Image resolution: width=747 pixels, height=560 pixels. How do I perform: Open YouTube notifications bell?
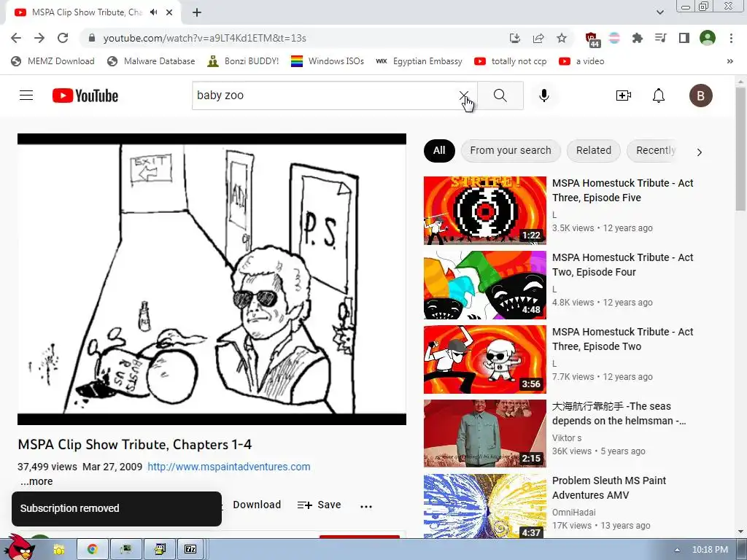[659, 96]
